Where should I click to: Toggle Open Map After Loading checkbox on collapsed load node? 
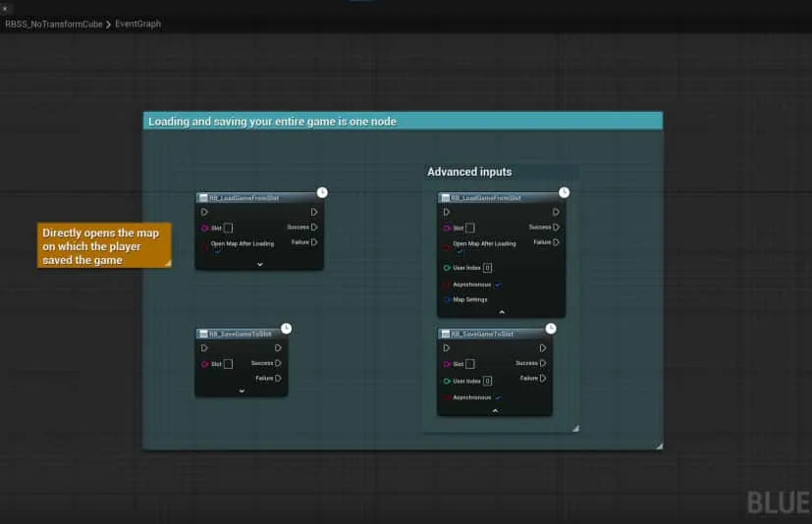tap(218, 251)
